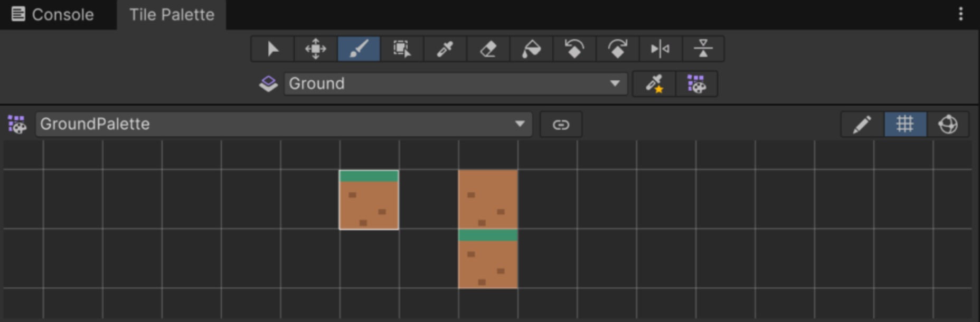Activate the Move selection tool
This screenshot has height=322, width=980.
coord(315,49)
